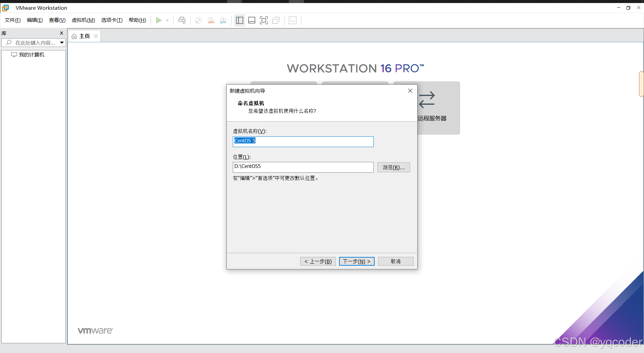Close the 库 library panel
This screenshot has height=353, width=644.
61,33
